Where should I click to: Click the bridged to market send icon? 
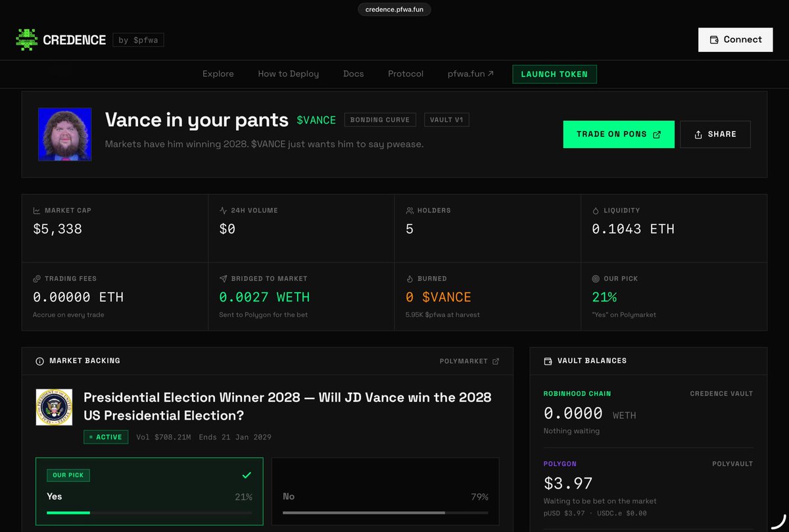pos(223,279)
